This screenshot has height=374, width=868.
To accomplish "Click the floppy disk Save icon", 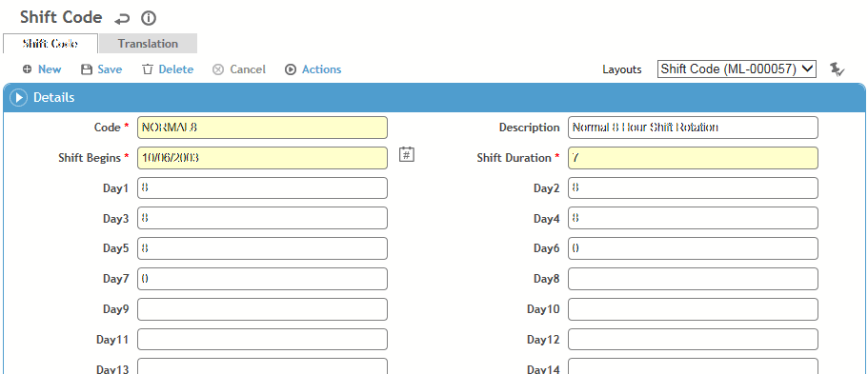I will pos(87,69).
